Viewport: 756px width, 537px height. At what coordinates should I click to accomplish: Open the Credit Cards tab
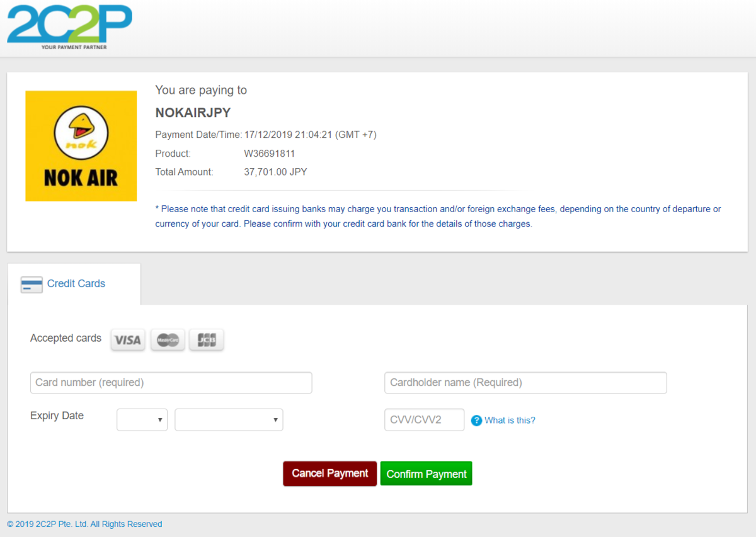tap(74, 284)
